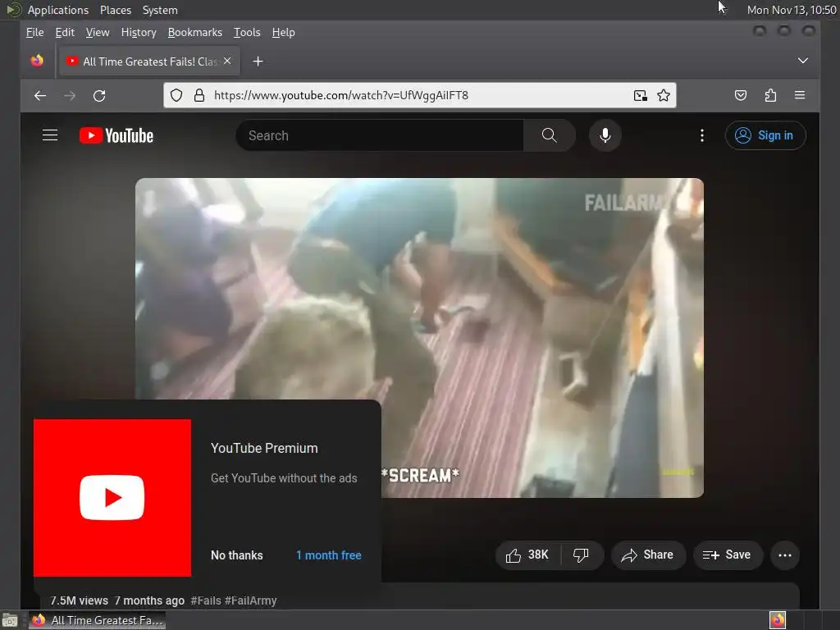This screenshot has height=630, width=840.
Task: Open the #Fails hashtag link
Action: (206, 600)
